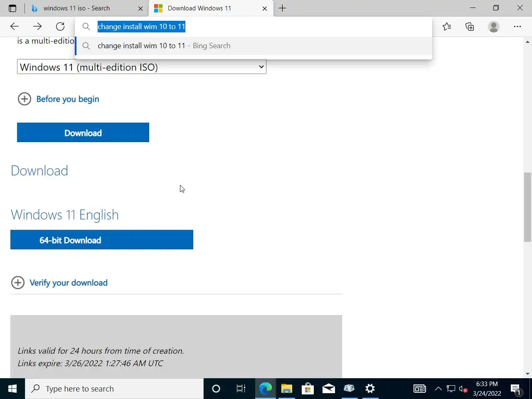The width and height of the screenshot is (532, 399).
Task: Click the taskbar search box
Action: point(114,389)
